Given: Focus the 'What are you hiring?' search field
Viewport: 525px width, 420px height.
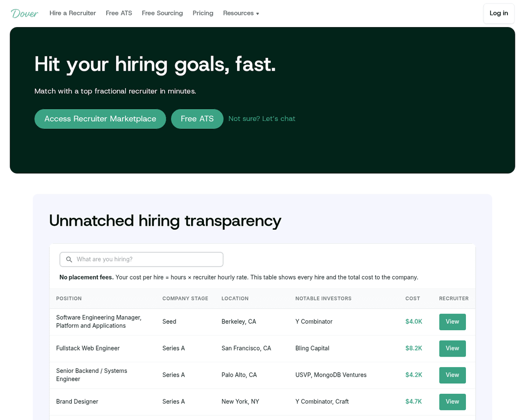Looking at the screenshot, I should tap(147, 259).
